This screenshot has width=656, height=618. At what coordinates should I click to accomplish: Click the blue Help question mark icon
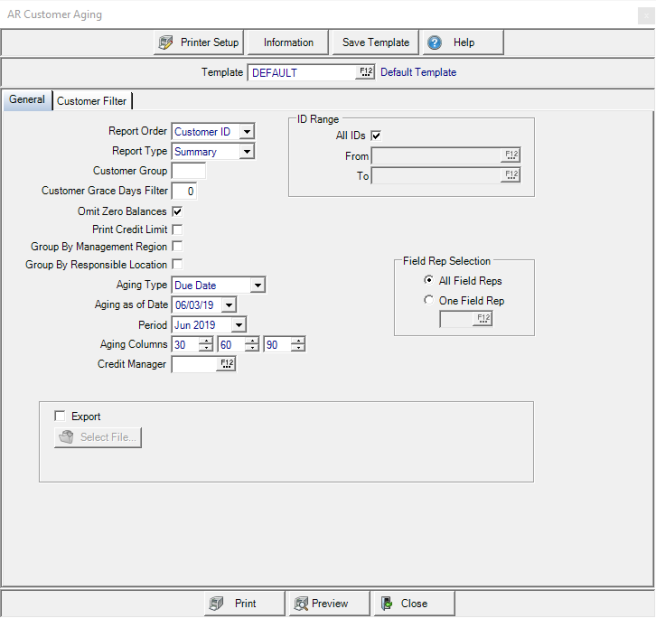click(435, 43)
